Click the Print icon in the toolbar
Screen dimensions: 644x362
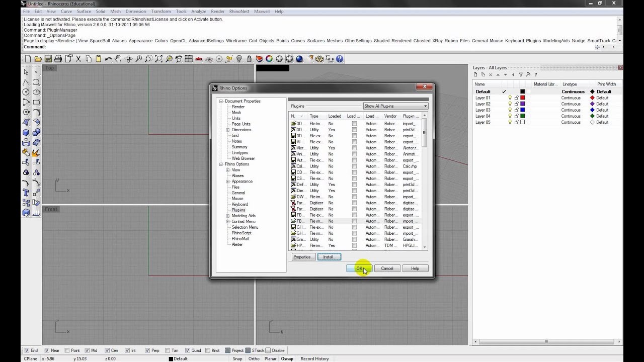pyautogui.click(x=58, y=59)
